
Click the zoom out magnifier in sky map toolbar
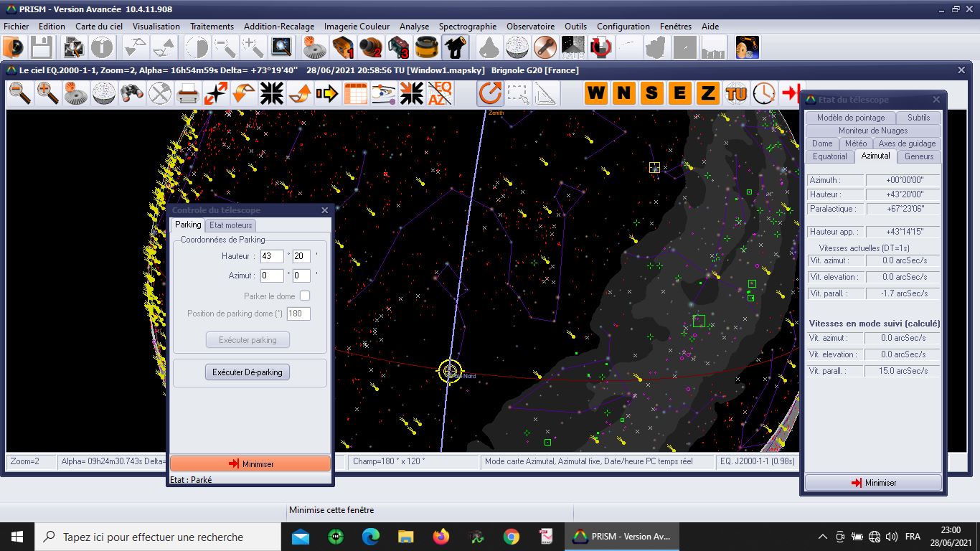(20, 93)
